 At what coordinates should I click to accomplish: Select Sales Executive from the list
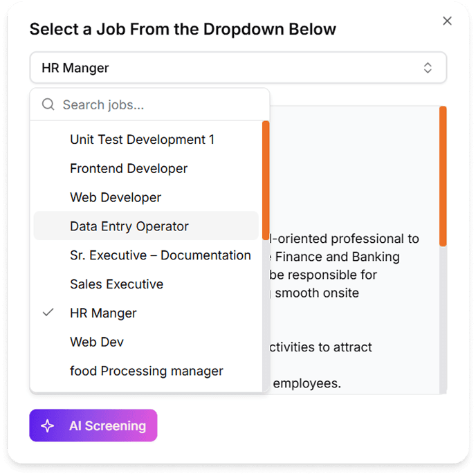click(116, 284)
